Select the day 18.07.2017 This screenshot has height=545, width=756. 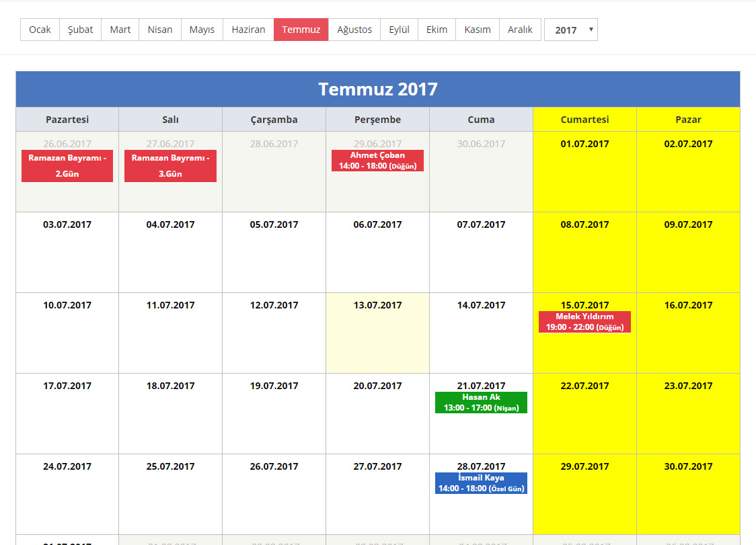[170, 413]
